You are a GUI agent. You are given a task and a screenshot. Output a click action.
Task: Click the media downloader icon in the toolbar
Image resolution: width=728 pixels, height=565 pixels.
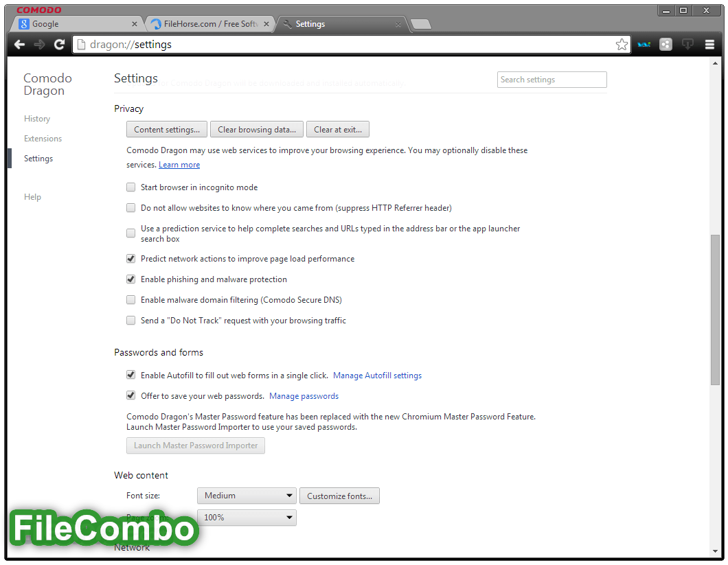click(x=687, y=45)
